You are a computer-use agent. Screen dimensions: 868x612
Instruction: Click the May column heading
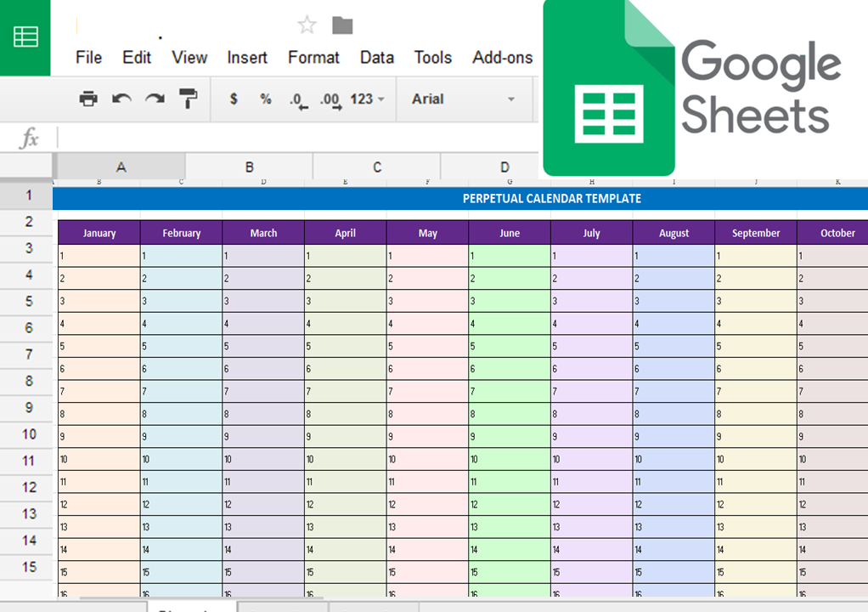(x=427, y=233)
